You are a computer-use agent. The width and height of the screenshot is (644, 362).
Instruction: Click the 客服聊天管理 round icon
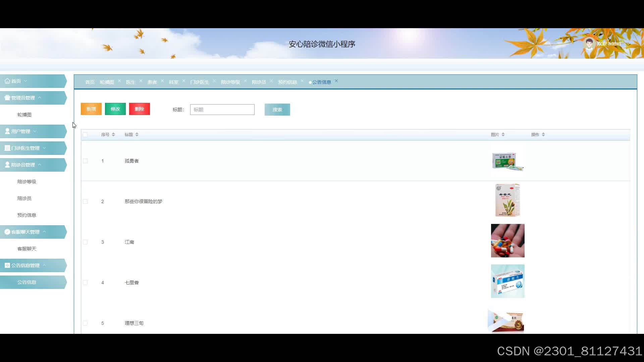(7, 232)
